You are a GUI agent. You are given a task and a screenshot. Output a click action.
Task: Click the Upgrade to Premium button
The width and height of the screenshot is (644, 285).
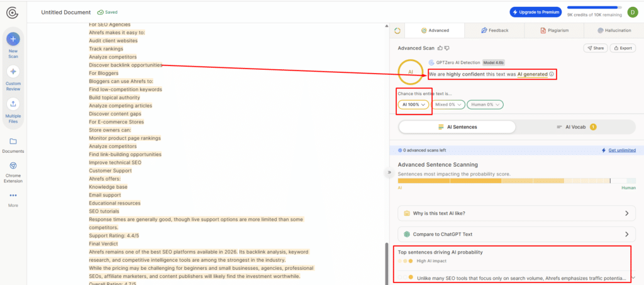tap(536, 13)
